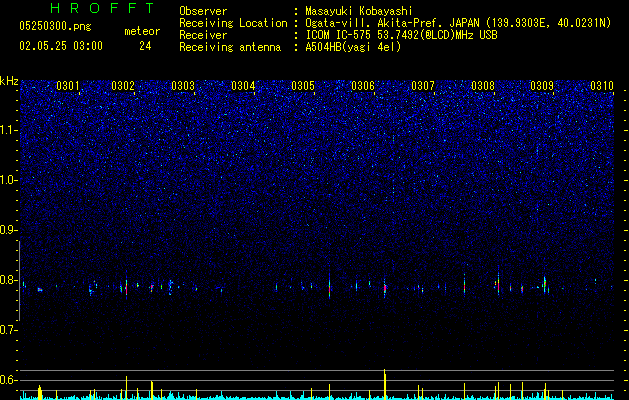Image resolution: width=629 pixels, height=400 pixels.
Task: Select the file name 05250300.png
Action: 55,27
